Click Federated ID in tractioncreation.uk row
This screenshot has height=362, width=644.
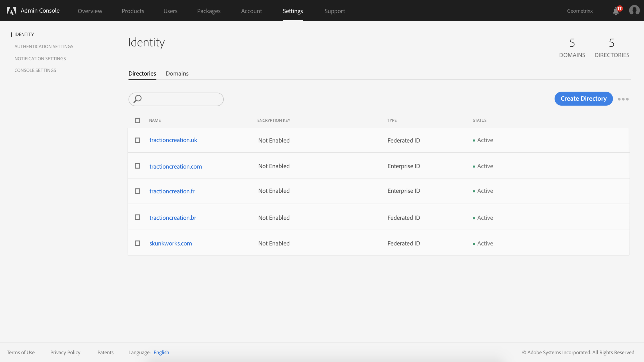[x=404, y=141]
